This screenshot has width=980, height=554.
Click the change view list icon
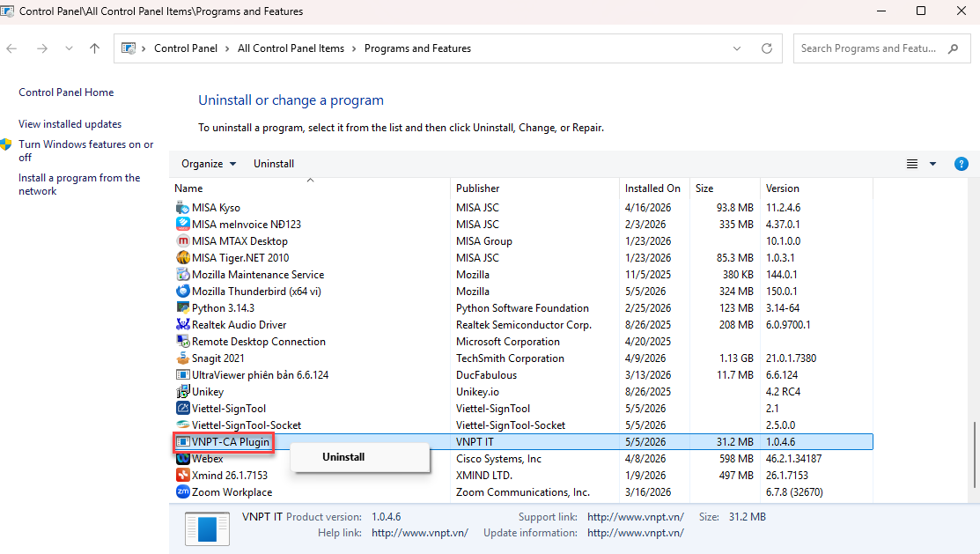(912, 164)
